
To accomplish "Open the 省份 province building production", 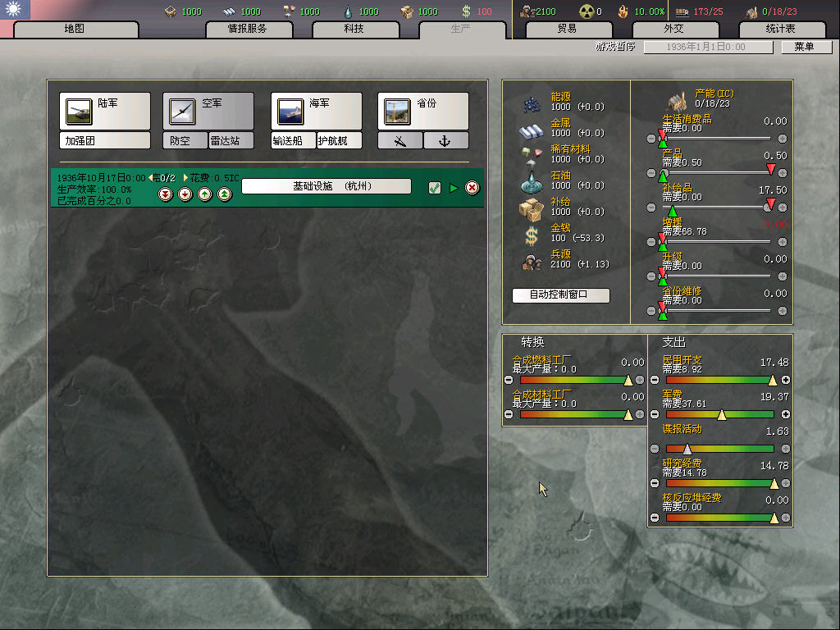I will pos(422,111).
